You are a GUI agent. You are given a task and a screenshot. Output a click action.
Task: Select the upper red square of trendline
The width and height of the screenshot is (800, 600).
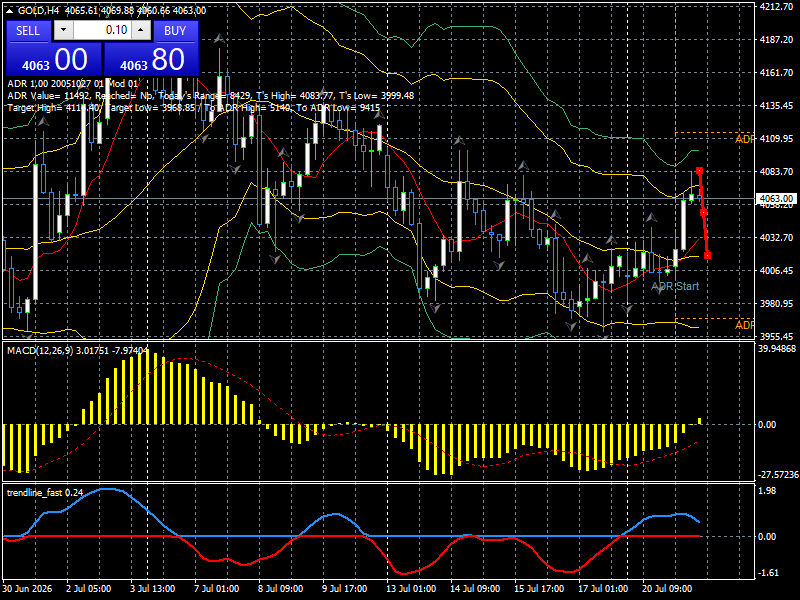[699, 171]
